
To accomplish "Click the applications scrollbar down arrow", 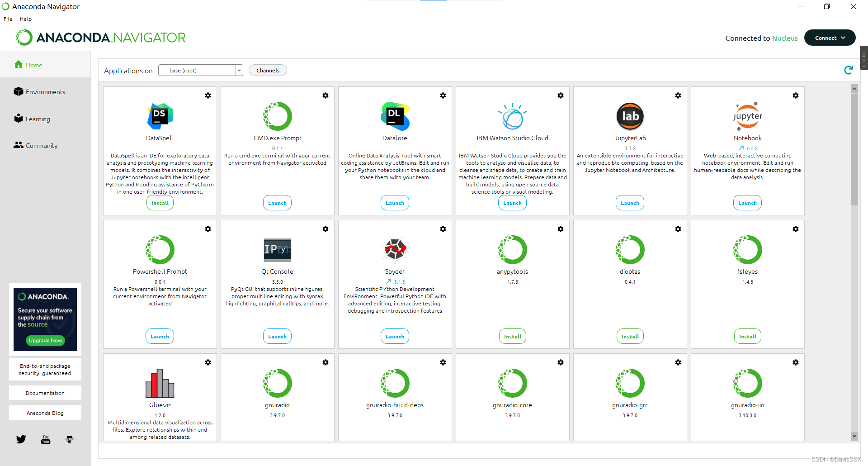I will click(x=854, y=436).
